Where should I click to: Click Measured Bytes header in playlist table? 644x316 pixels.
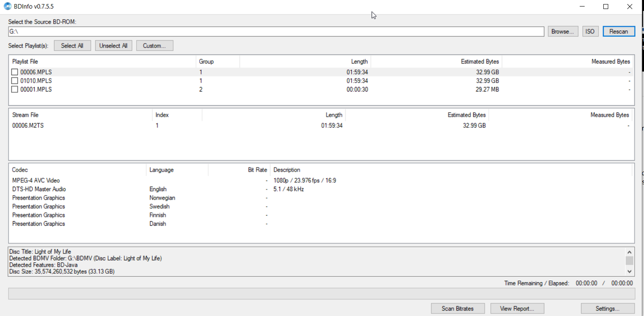tap(611, 61)
